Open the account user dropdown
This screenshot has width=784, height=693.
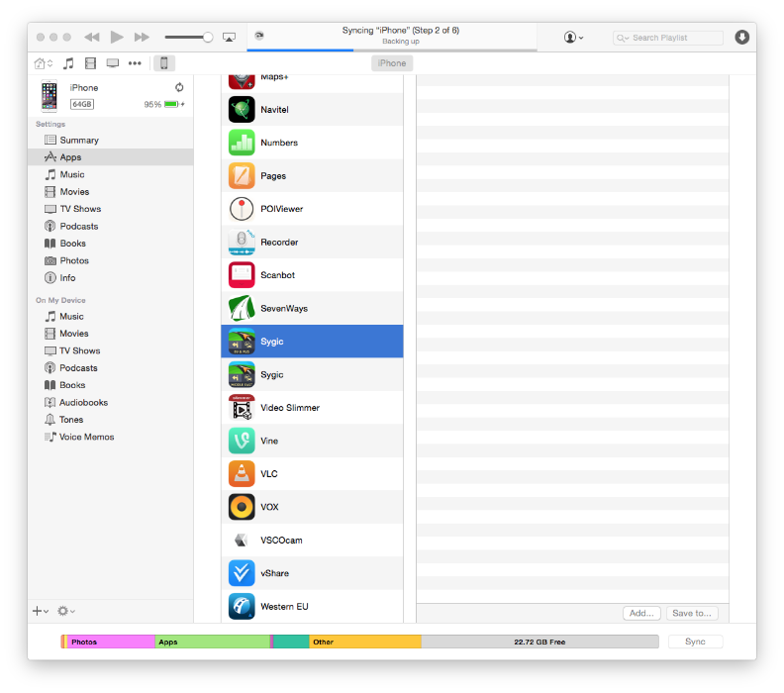pos(573,38)
